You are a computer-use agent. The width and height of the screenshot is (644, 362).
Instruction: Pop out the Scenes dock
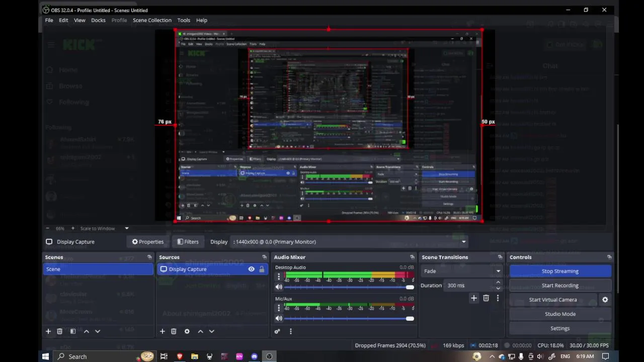149,257
